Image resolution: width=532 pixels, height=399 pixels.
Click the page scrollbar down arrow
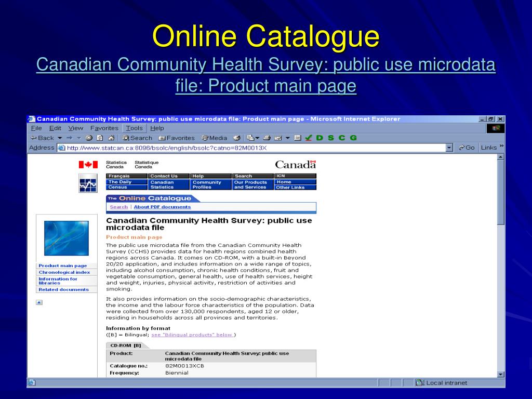(x=500, y=374)
